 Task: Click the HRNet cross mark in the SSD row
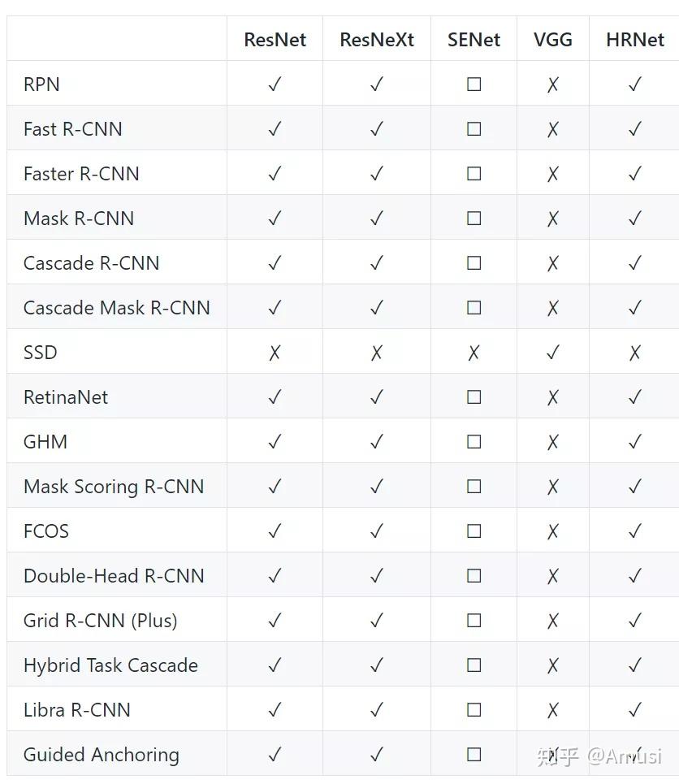point(635,353)
